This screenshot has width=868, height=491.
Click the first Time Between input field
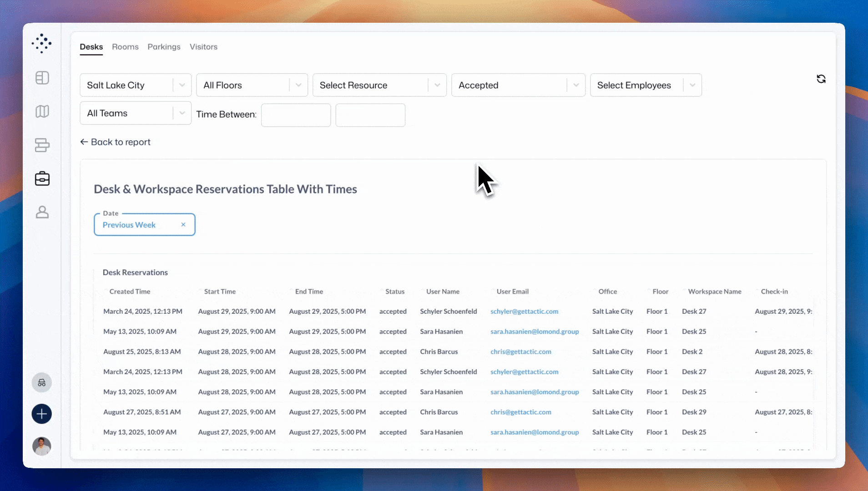coord(296,115)
